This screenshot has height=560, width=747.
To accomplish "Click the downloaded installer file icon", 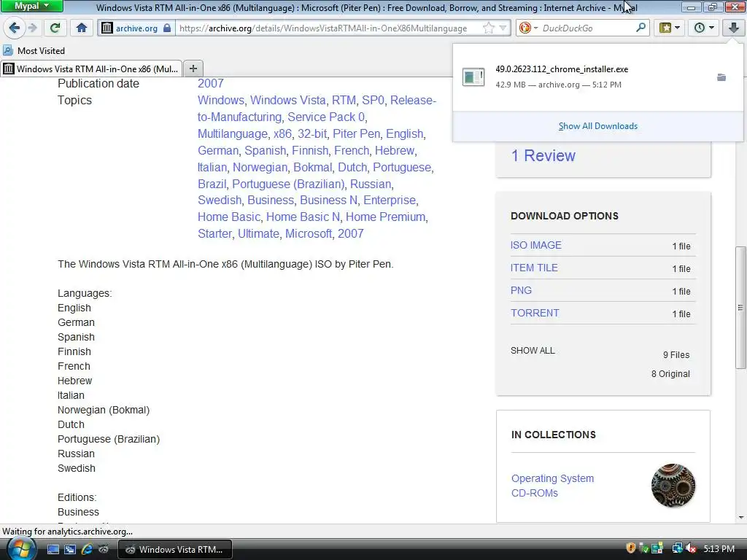I will pos(473,77).
